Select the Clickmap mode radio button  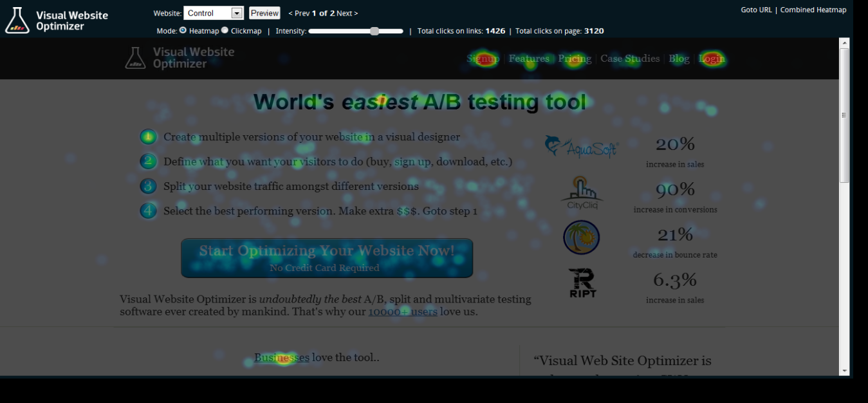[225, 30]
